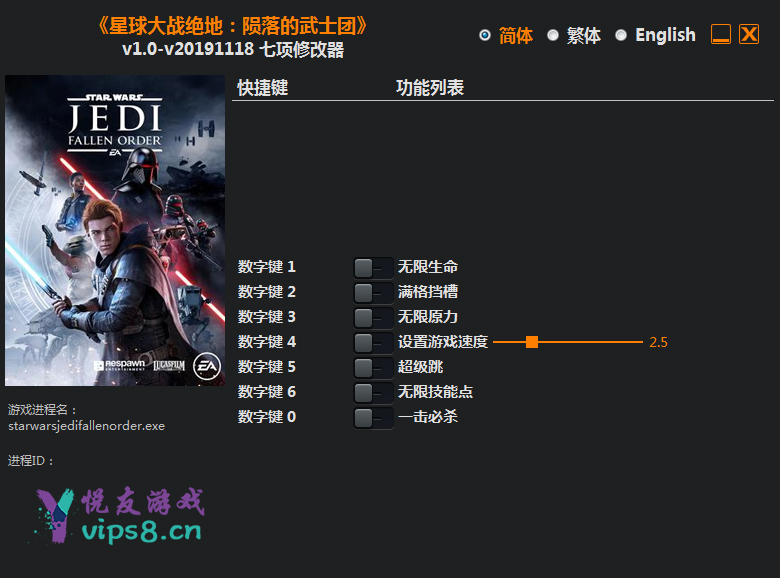This screenshot has width=780, height=578.
Task: Open the vips8.cn website logo
Action: 119,516
